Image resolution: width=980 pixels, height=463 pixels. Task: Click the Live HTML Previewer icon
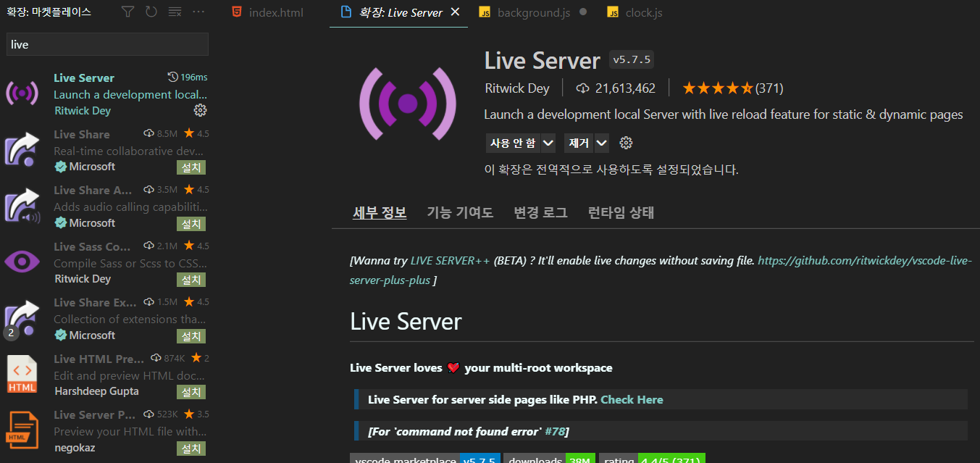coord(22,374)
